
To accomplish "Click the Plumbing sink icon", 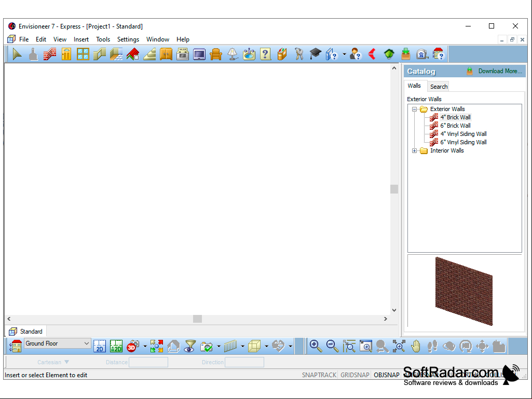I will 249,54.
